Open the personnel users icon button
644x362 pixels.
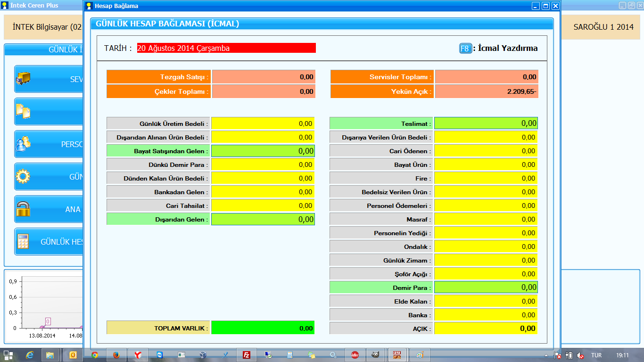(23, 144)
